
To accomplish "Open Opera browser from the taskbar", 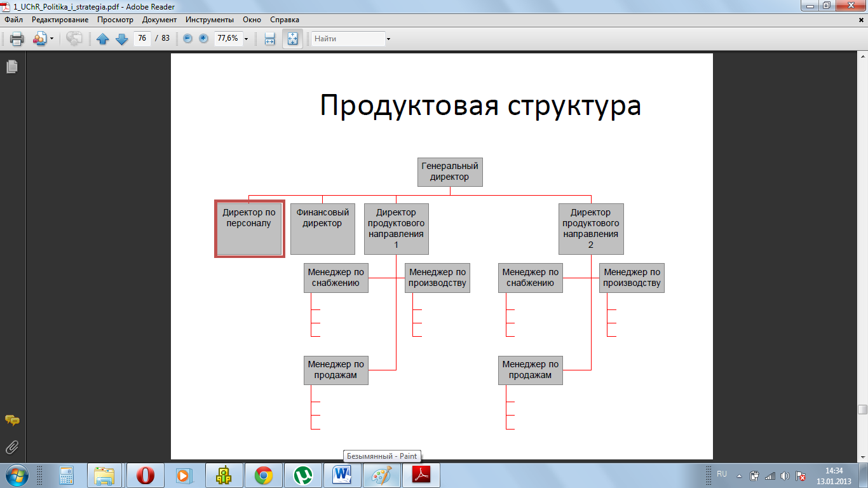I will pos(146,475).
